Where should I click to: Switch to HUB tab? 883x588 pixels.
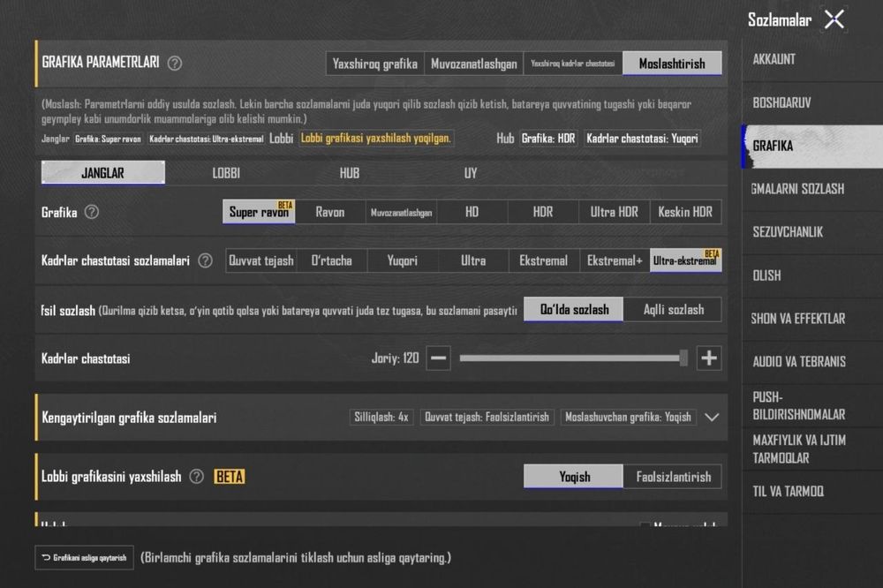pyautogui.click(x=349, y=173)
